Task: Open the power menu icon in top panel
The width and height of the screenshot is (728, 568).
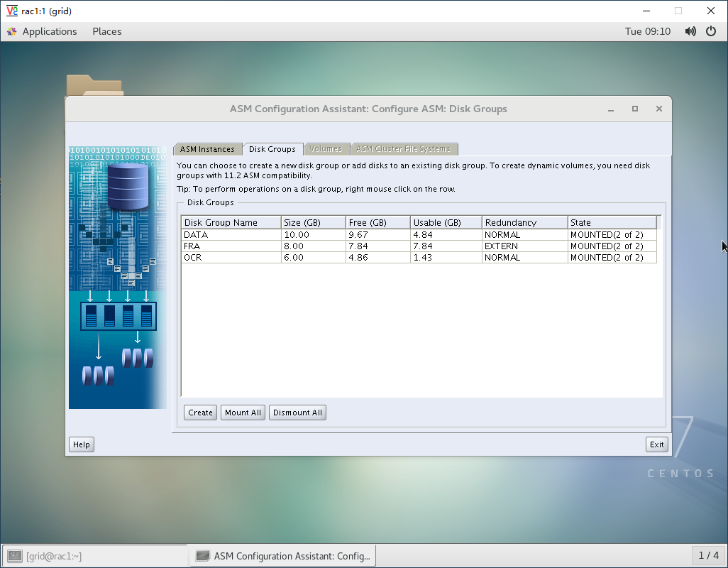Action: (711, 31)
